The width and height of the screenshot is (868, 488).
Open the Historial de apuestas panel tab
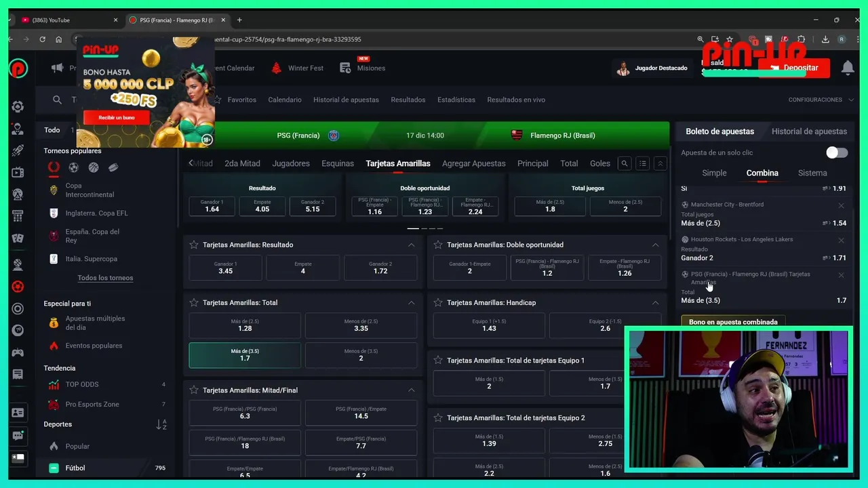coord(809,131)
